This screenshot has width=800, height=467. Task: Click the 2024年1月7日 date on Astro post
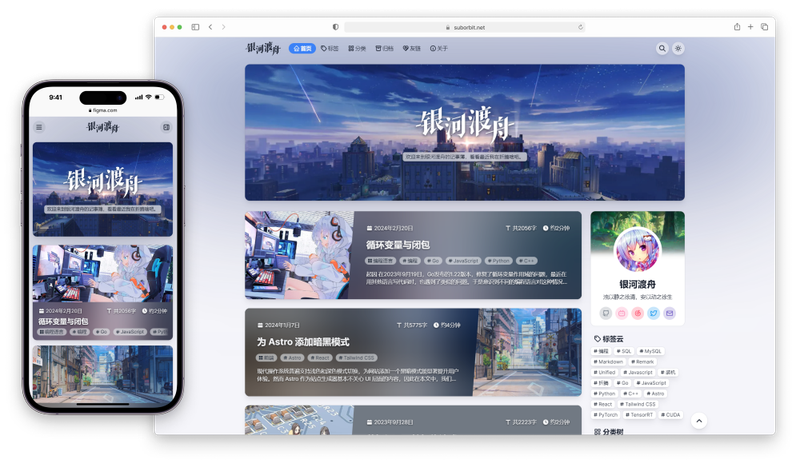(x=279, y=325)
